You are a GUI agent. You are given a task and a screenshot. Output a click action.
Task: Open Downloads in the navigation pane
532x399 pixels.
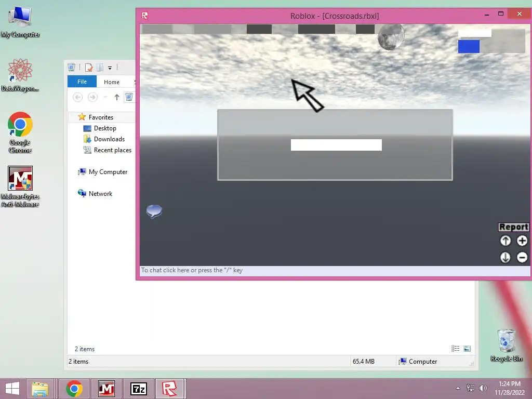click(x=109, y=139)
